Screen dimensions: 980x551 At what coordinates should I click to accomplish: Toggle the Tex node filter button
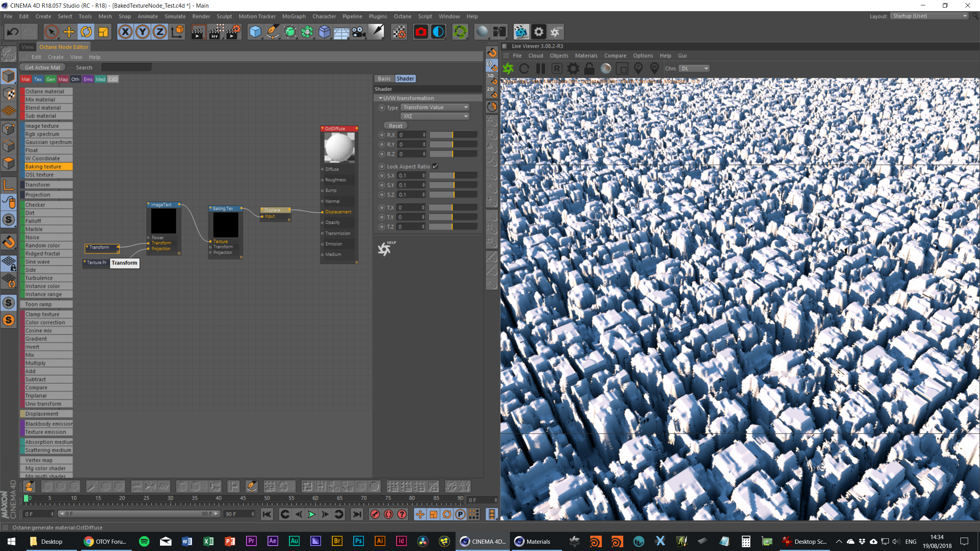click(x=38, y=79)
